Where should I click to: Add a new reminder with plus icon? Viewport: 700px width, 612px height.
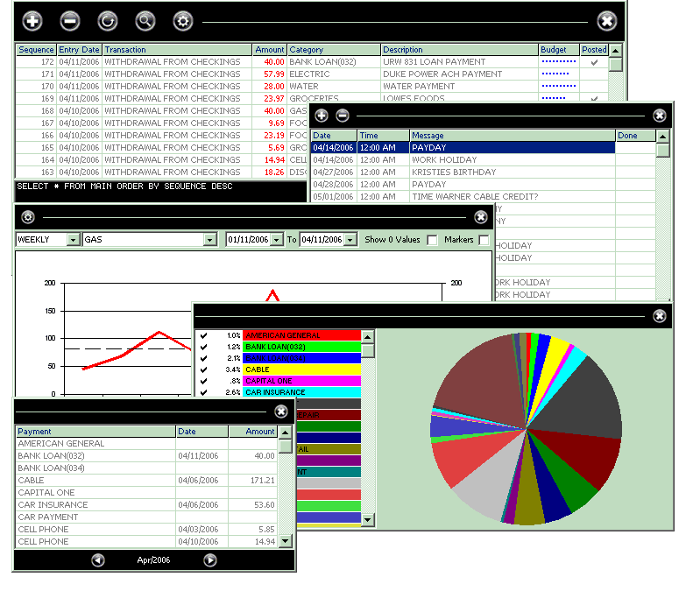pyautogui.click(x=322, y=116)
